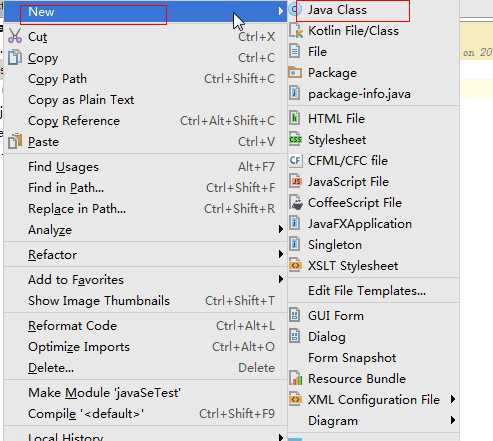493x441 pixels.
Task: Click the File document icon
Action: tap(294, 52)
